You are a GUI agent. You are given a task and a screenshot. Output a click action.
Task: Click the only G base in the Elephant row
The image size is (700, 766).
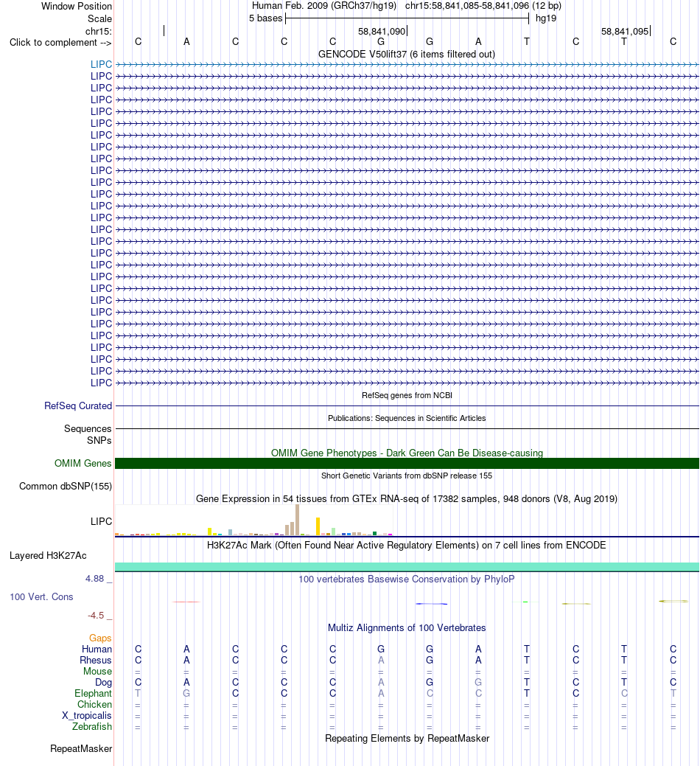(x=186, y=694)
